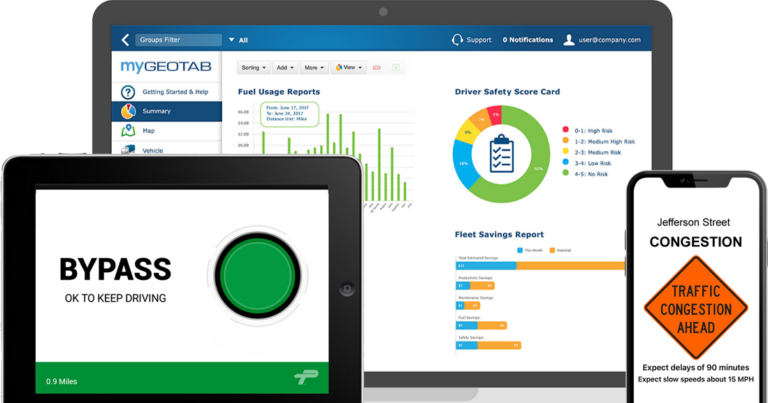Expand the More dropdown
The width and height of the screenshot is (768, 403).
tap(315, 67)
